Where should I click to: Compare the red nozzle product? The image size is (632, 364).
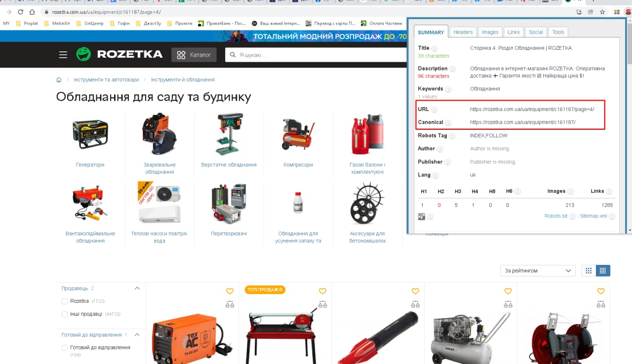click(415, 305)
